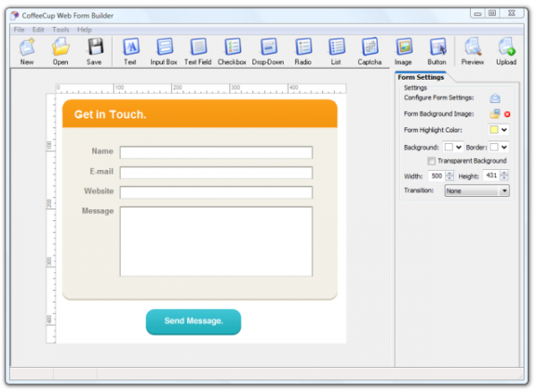Click the New form toolbar icon
The width and height of the screenshot is (537, 392).
[27, 51]
